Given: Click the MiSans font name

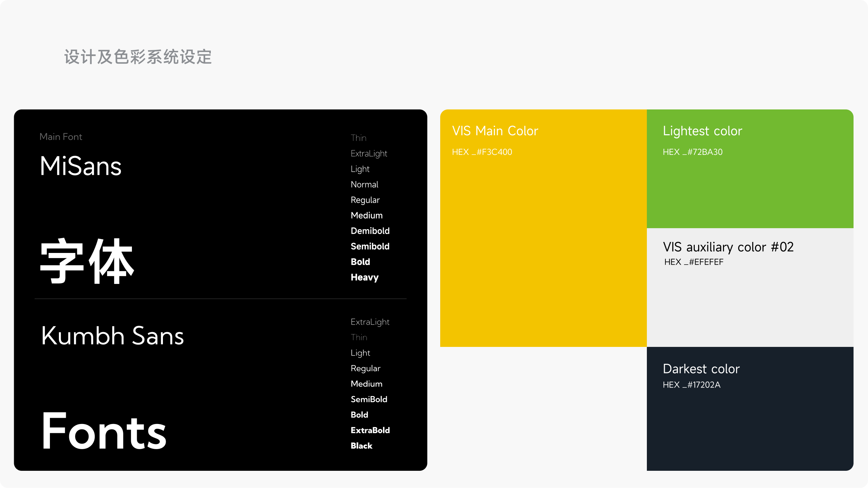Looking at the screenshot, I should pyautogui.click(x=81, y=166).
